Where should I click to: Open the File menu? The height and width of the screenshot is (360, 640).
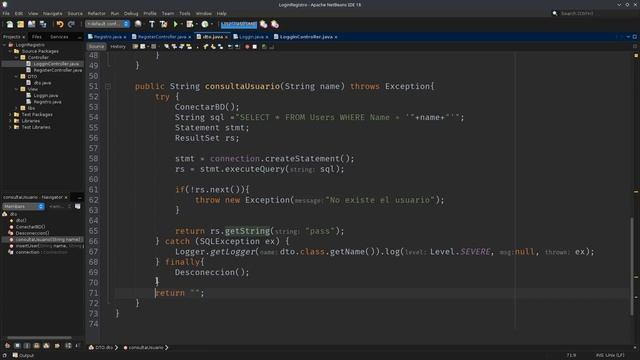tap(6, 13)
